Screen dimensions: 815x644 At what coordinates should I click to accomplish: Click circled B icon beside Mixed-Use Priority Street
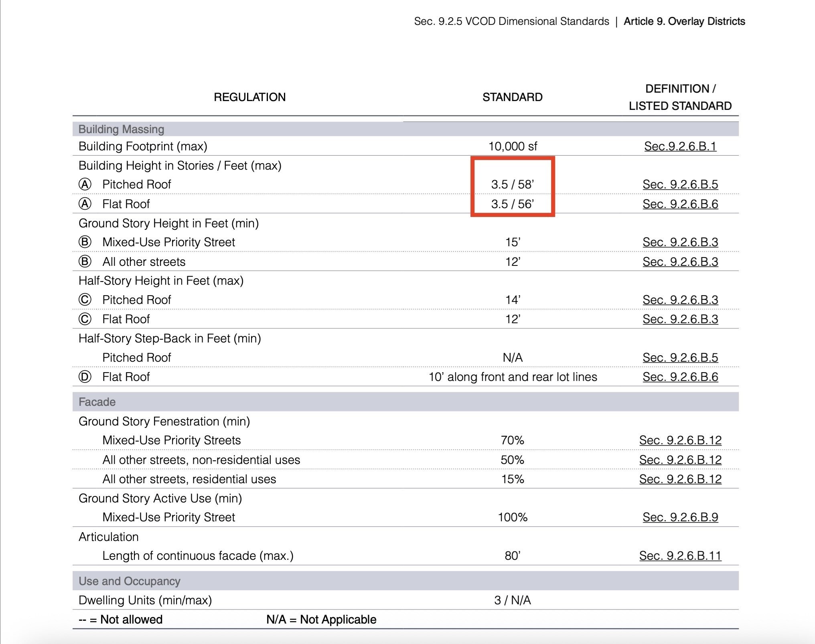(85, 242)
